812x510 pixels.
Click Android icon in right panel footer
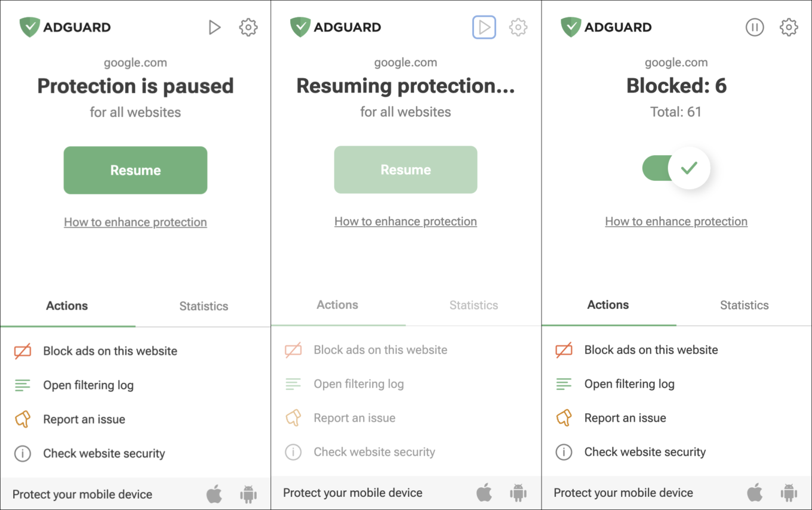789,493
